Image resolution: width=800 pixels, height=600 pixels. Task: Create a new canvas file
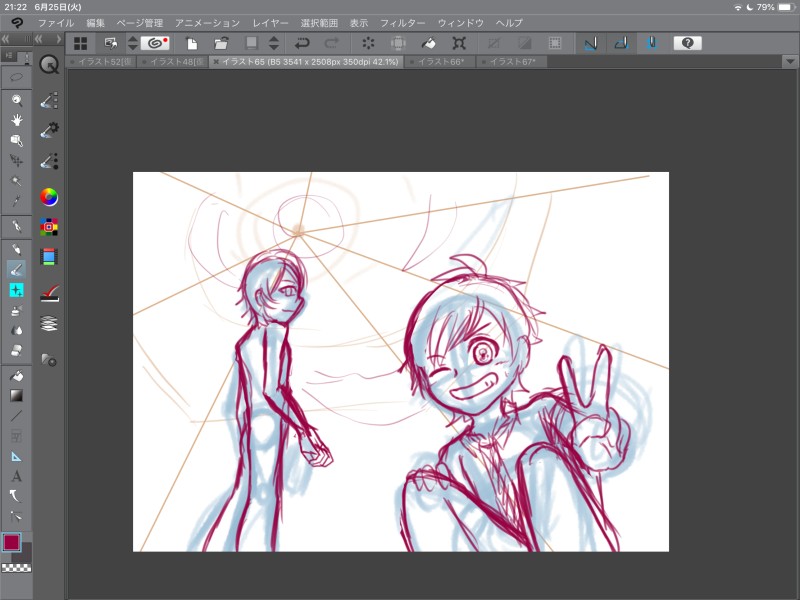(x=192, y=43)
